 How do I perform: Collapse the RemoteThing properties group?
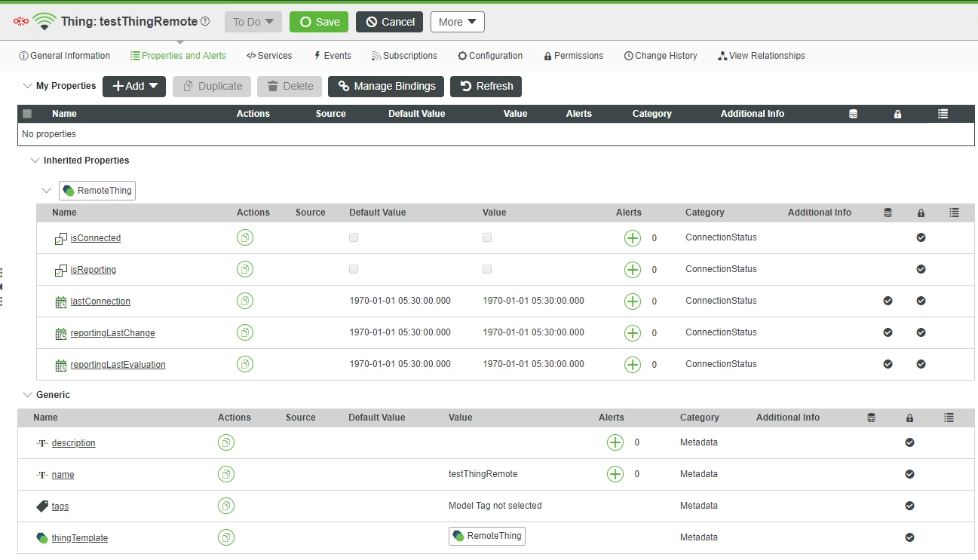(x=47, y=191)
